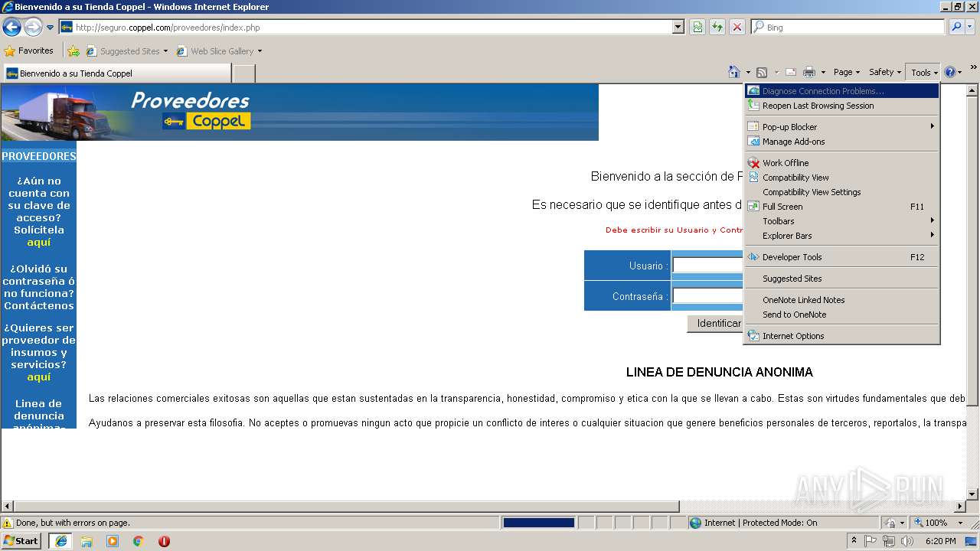Open the Suggested Sites favorites link
The width and height of the screenshot is (980, 551).
[126, 51]
